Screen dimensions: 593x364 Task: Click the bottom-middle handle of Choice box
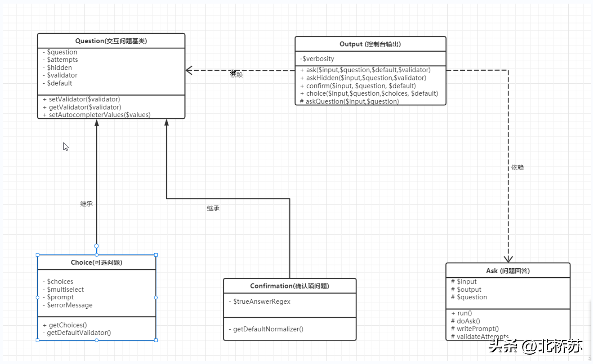tap(97, 340)
